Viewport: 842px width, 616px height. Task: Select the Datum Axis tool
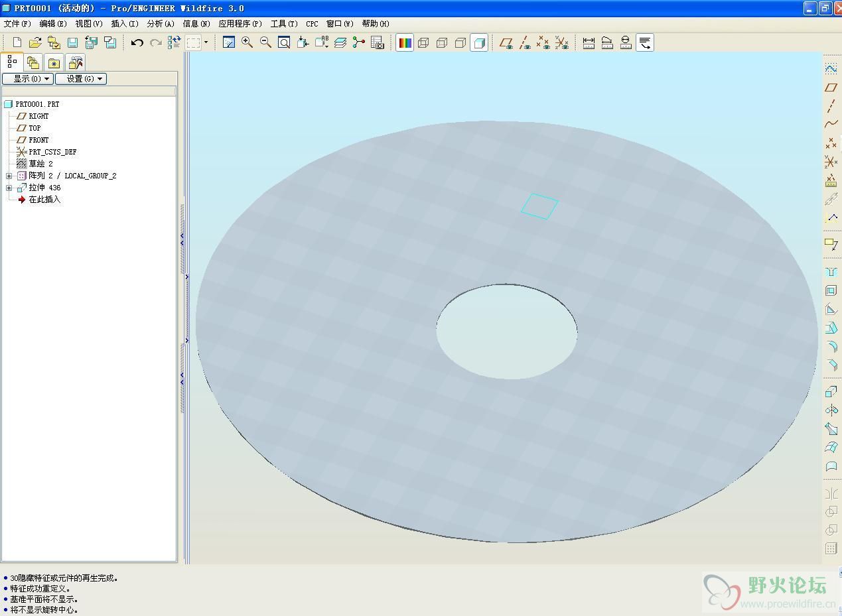tap(831, 105)
